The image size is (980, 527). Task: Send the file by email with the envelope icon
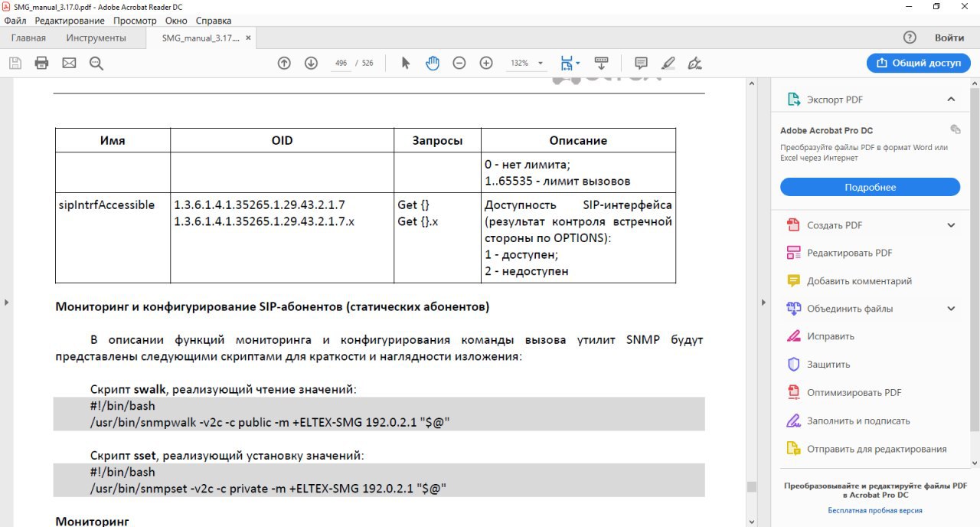point(69,63)
